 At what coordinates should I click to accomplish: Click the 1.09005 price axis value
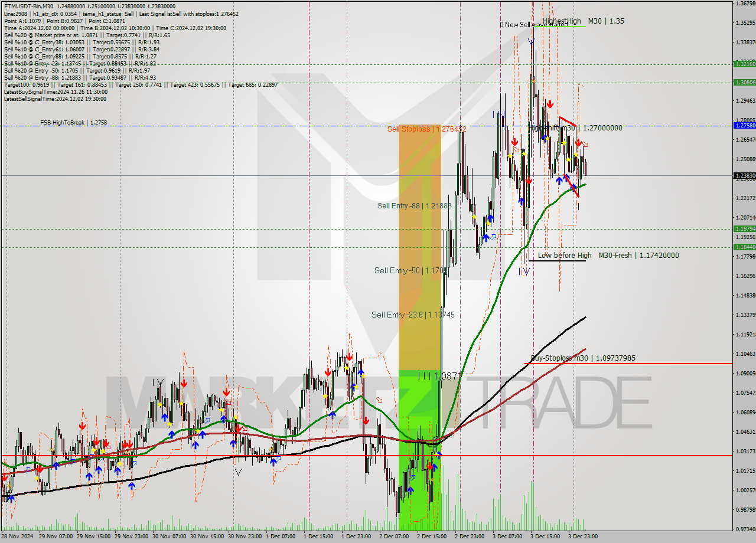[x=745, y=373]
